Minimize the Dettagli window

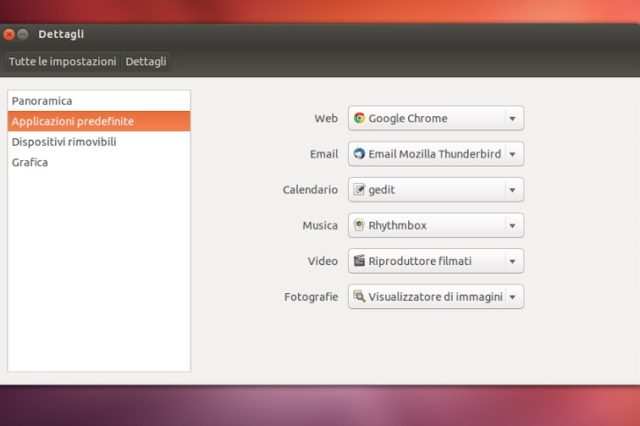[x=23, y=34]
